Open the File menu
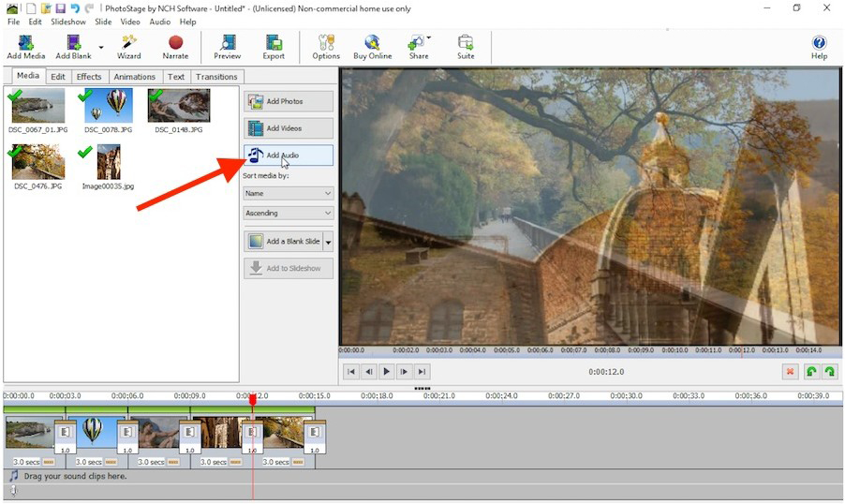This screenshot has width=845, height=504. click(13, 22)
